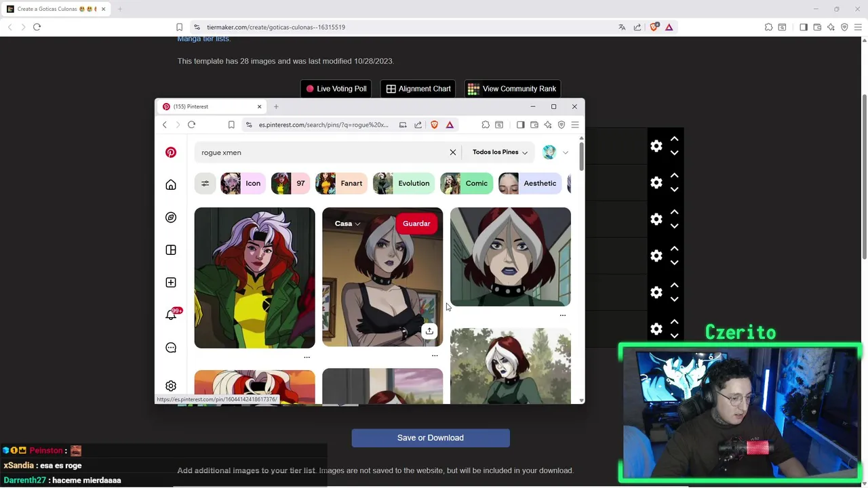The height and width of the screenshot is (488, 868).
Task: Select the 97 filter chip
Action: 290,183
